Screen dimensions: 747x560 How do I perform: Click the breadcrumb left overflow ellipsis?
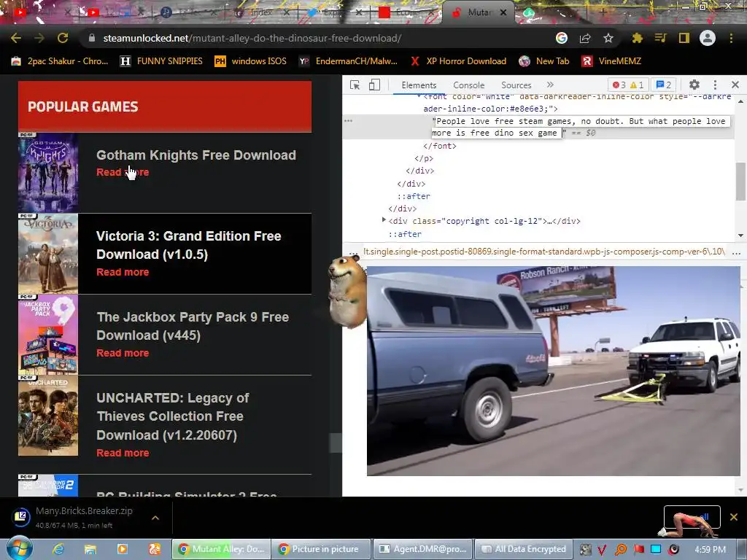(353, 252)
